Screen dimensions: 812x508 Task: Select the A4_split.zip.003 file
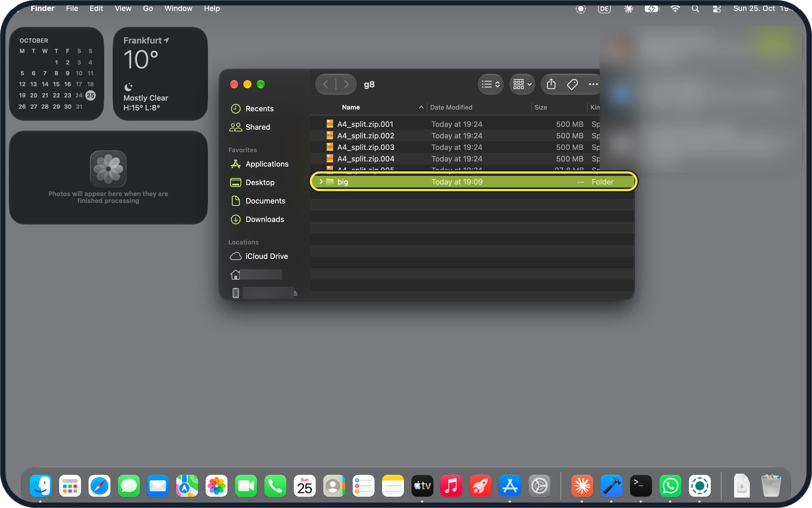(x=455, y=147)
